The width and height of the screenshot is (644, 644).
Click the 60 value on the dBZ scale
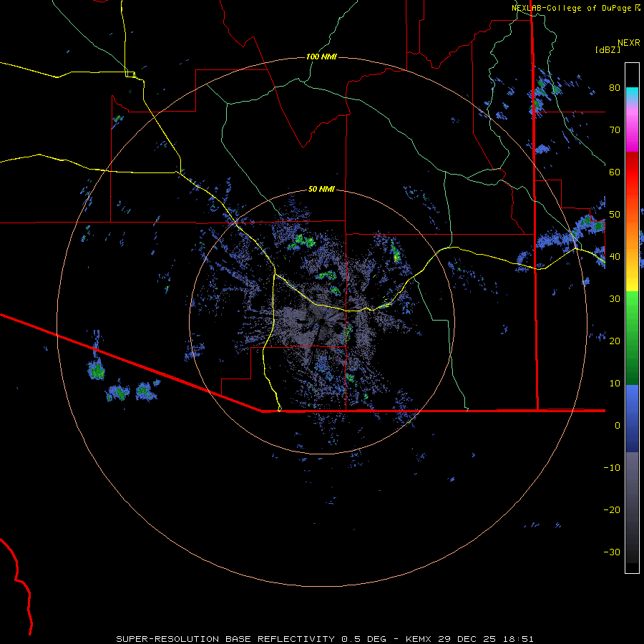pos(615,172)
